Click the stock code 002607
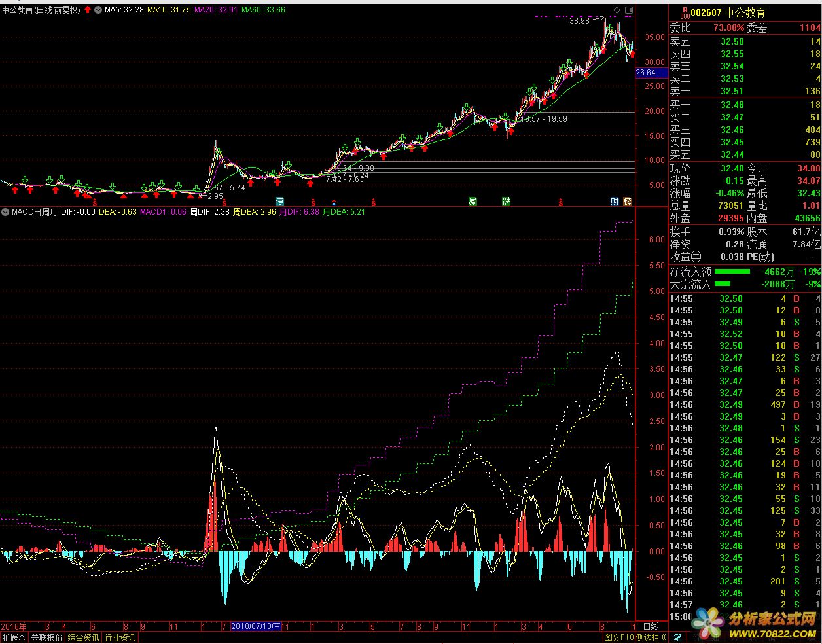The height and width of the screenshot is (644, 822). click(707, 12)
